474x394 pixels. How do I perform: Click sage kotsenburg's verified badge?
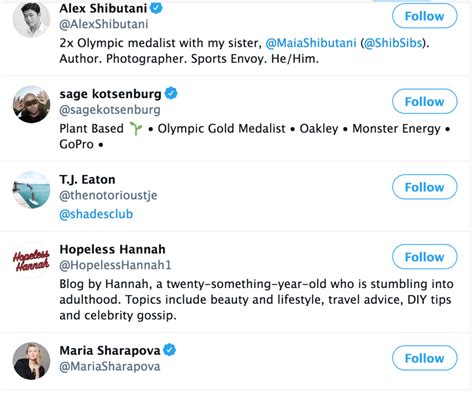(x=171, y=93)
